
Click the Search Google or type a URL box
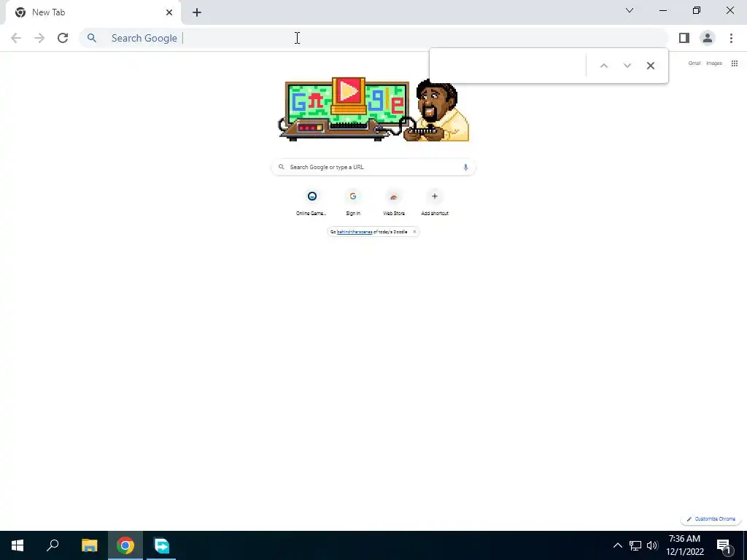(x=373, y=167)
